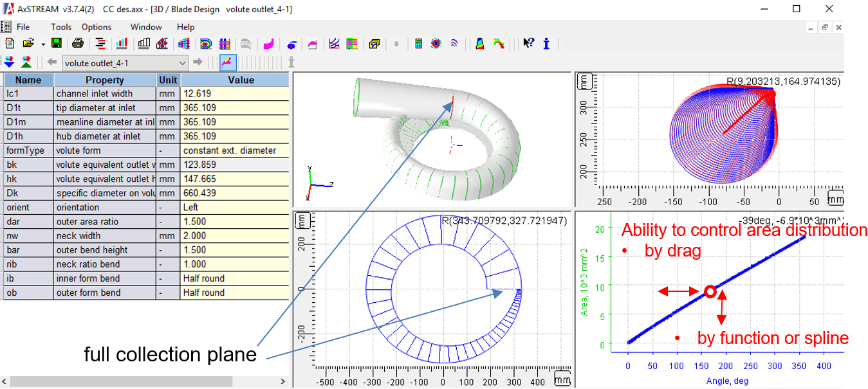
Task: Click the green upward arrow navigation icon
Action: 25,62
